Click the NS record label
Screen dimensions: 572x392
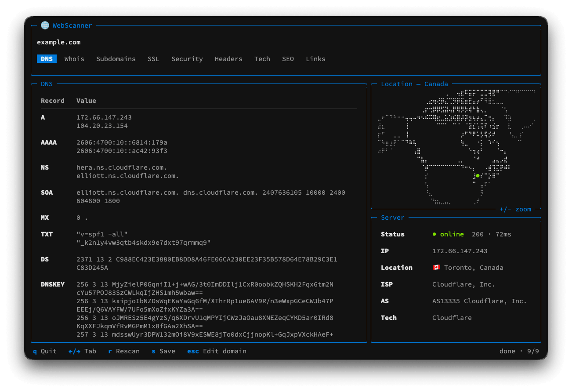(x=45, y=167)
